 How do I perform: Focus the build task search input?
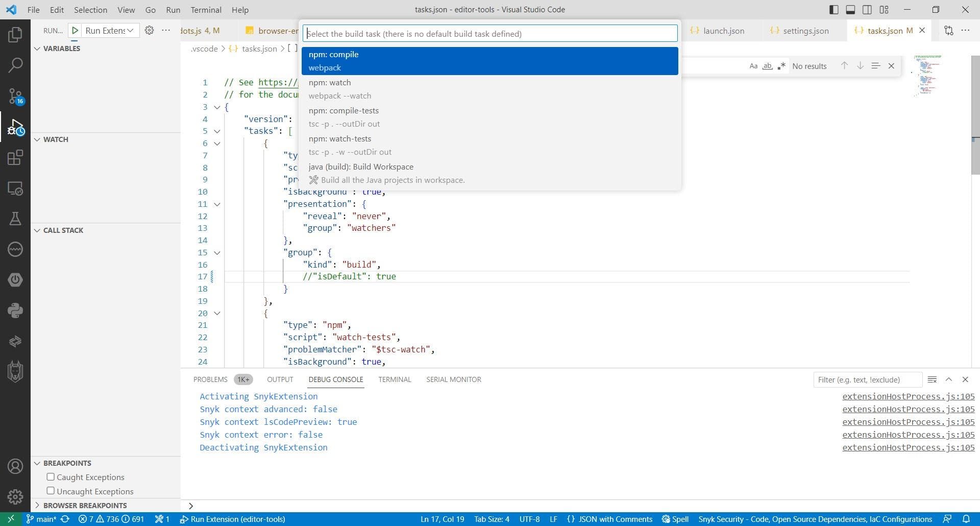pos(490,34)
